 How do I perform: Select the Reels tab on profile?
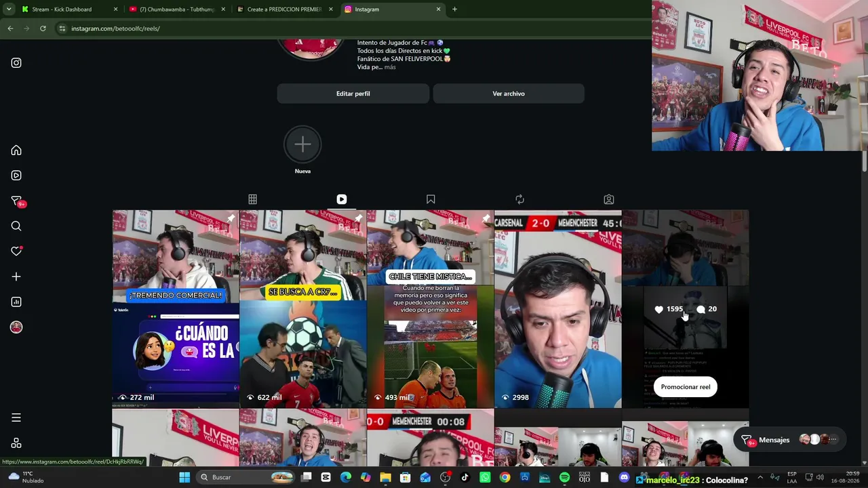[x=342, y=199]
